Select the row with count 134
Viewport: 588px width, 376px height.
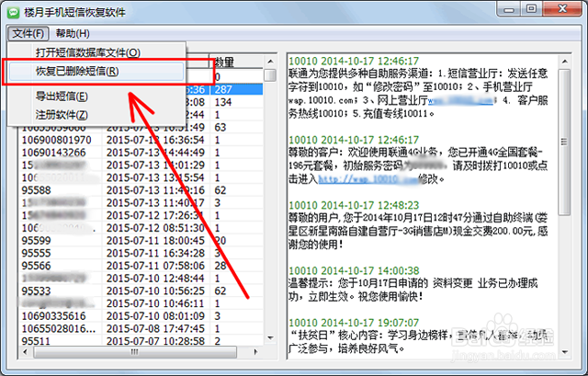click(223, 102)
